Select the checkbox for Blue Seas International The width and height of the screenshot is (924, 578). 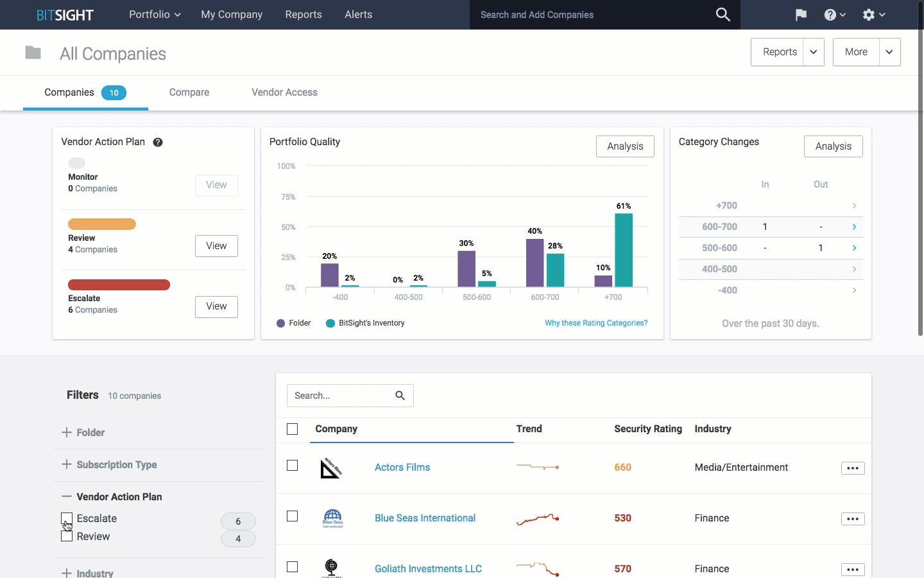tap(293, 516)
